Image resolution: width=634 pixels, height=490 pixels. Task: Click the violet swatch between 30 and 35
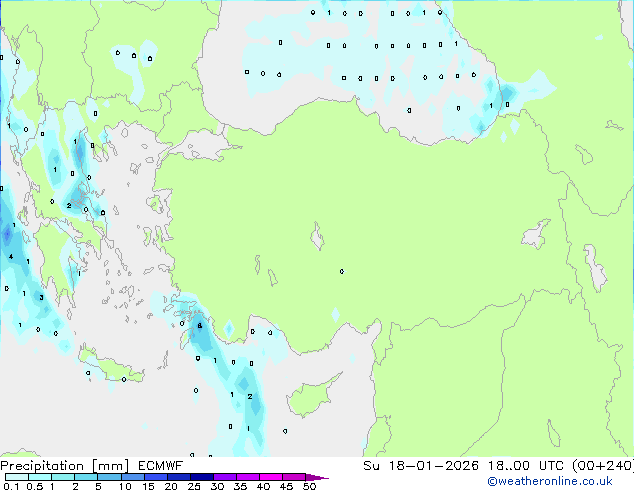pos(225,477)
